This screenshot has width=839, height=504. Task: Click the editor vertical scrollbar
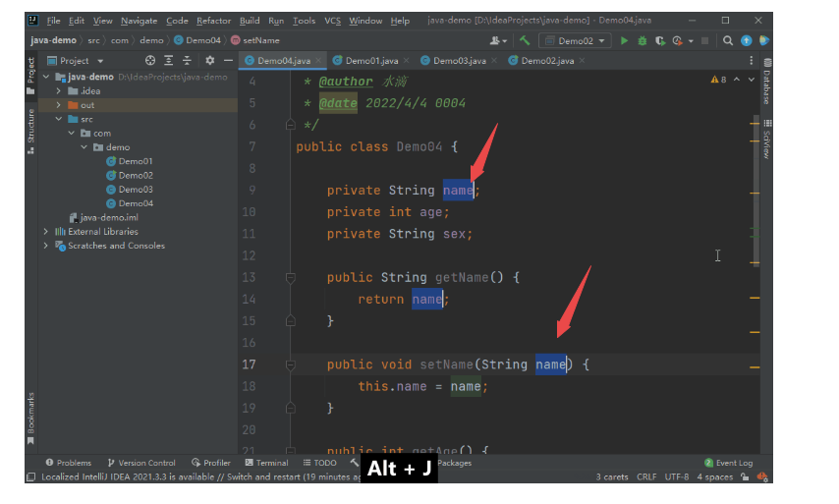point(755,190)
